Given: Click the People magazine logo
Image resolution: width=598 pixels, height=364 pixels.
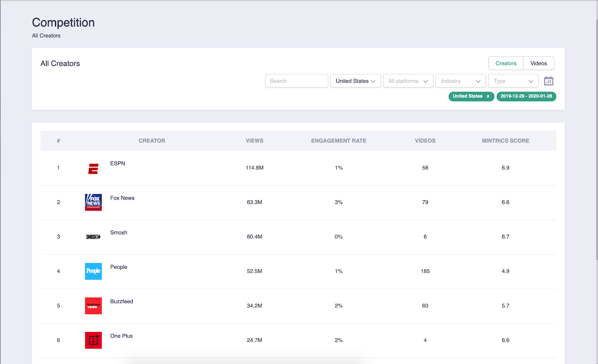Looking at the screenshot, I should click(x=93, y=271).
